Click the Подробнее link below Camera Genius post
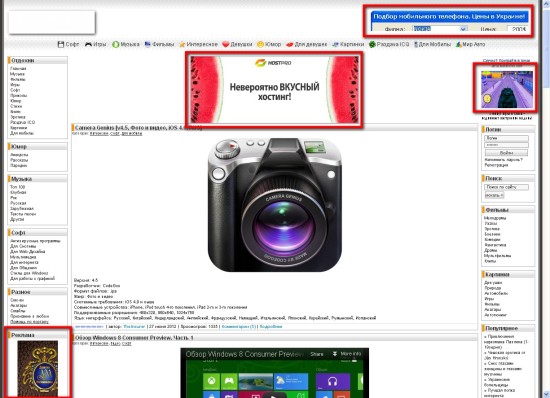 [271, 326]
